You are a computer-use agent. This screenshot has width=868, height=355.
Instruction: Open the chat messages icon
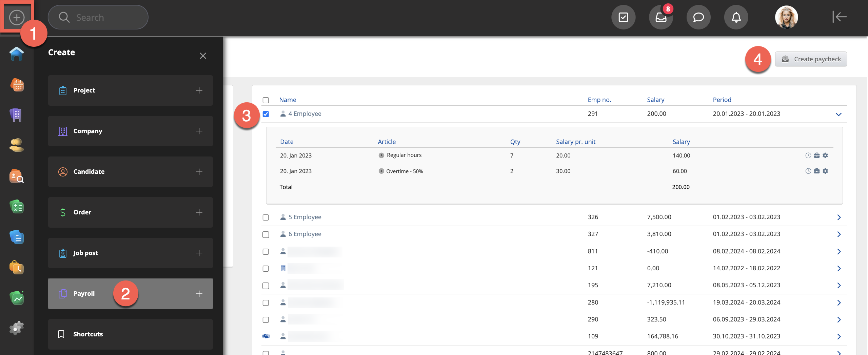698,17
